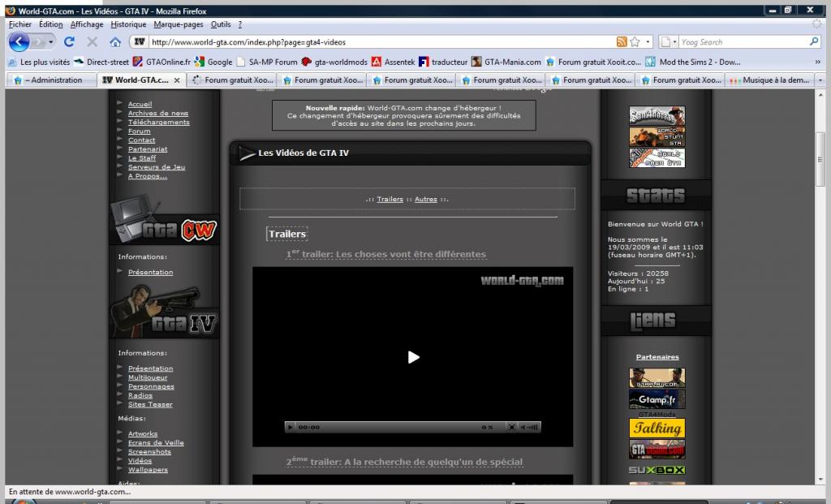Open the SA-MP Forum bookmark
The image size is (831, 504).
pos(267,62)
